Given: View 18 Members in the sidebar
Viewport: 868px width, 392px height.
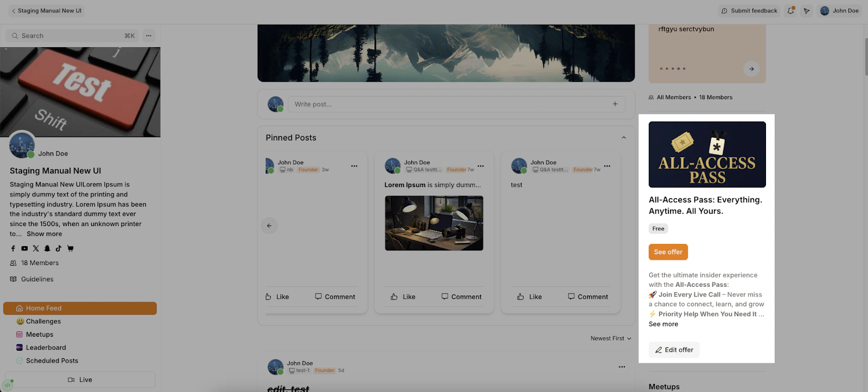Looking at the screenshot, I should click(x=35, y=263).
